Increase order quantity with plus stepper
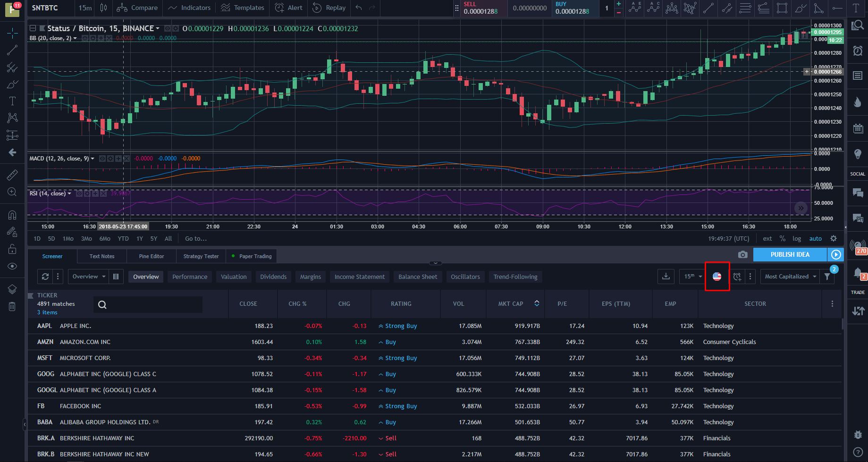 point(618,4)
